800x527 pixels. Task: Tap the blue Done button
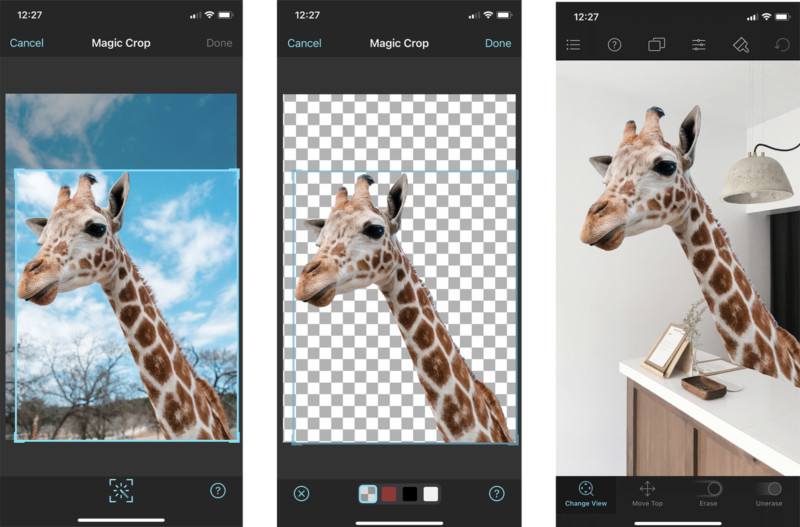click(x=497, y=43)
